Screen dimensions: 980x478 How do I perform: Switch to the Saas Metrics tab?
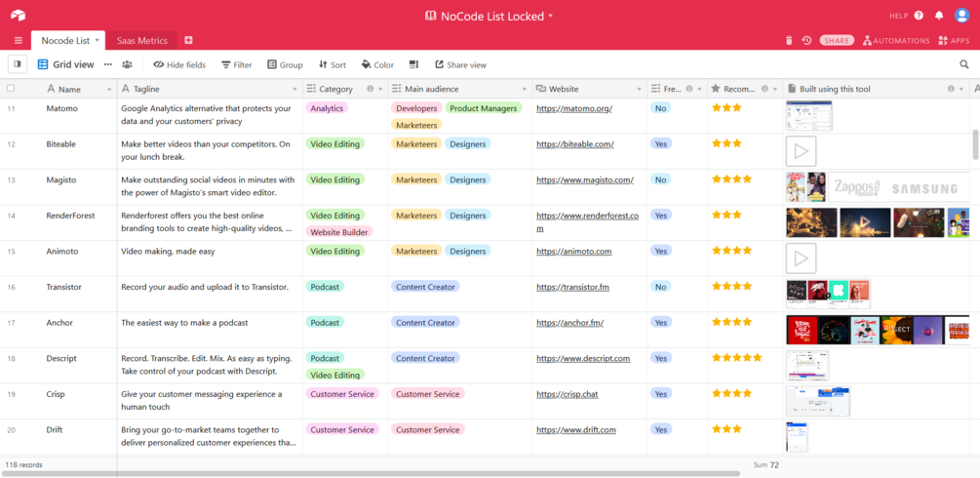(x=141, y=41)
